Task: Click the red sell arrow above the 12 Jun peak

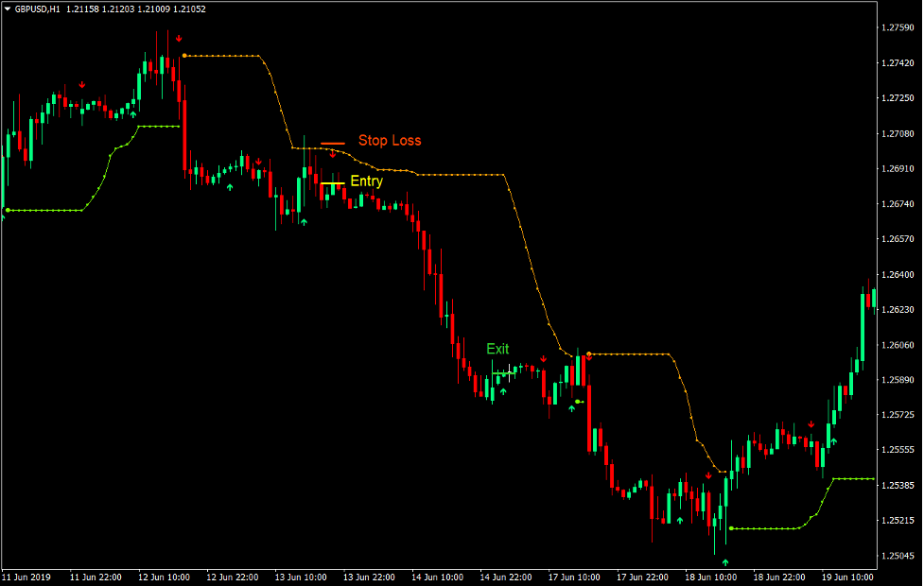Action: (x=179, y=40)
